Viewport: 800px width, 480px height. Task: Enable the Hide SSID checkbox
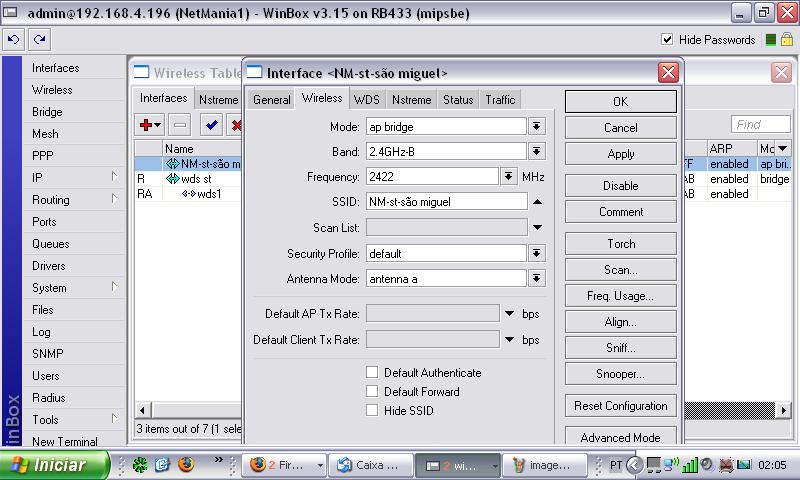coord(372,410)
